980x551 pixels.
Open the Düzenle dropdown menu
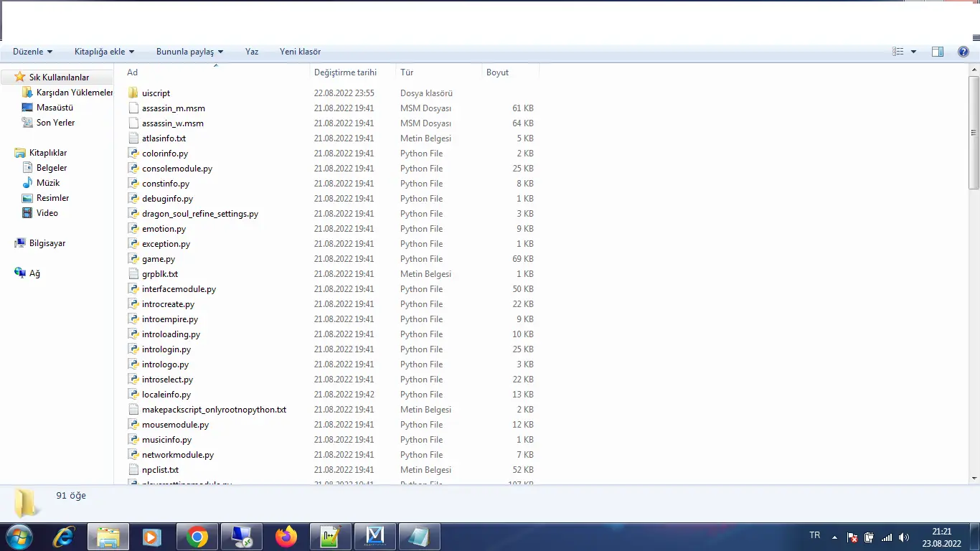[32, 51]
